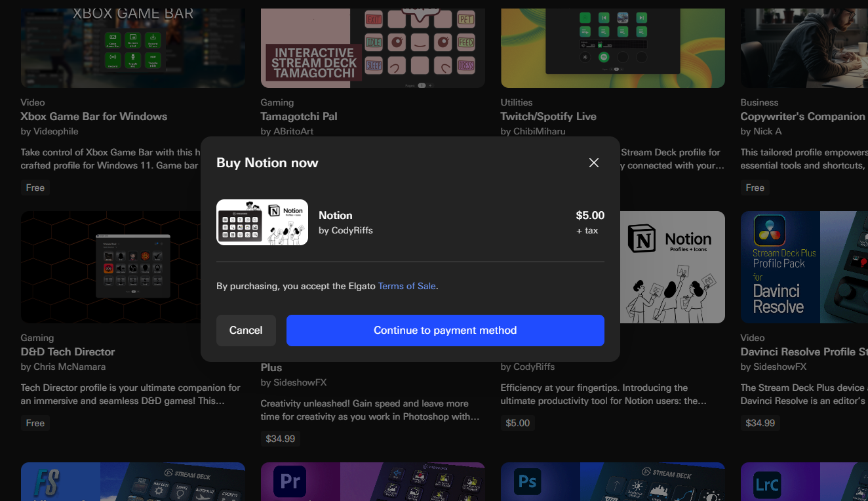
Task: Click author name ChibiMiharu
Action: (539, 131)
